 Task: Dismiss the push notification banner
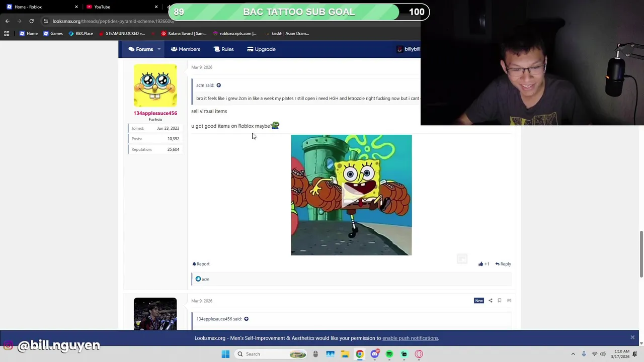click(632, 337)
